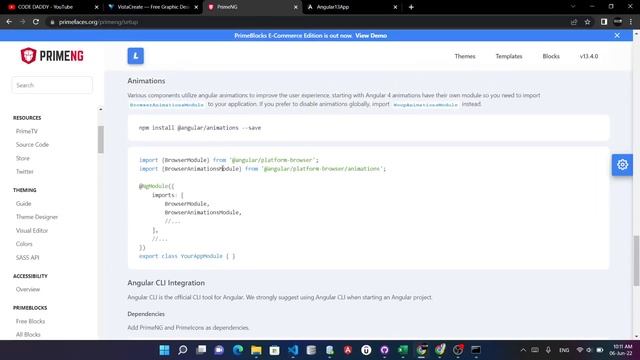Go back with the browser back arrow

tap(9, 22)
